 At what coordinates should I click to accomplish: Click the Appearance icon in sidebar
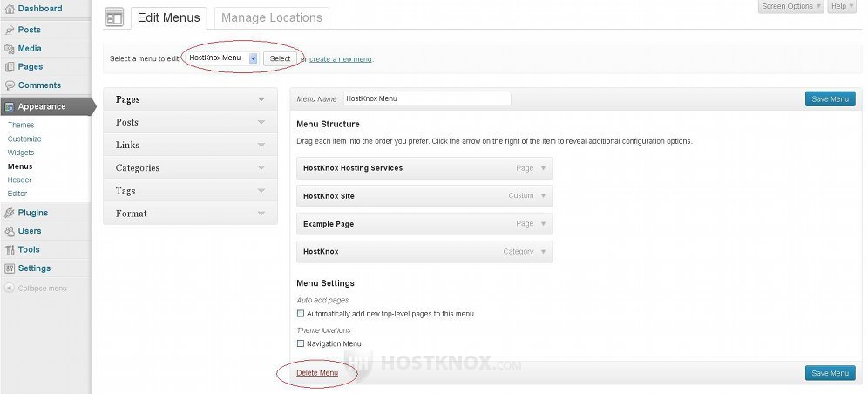(10, 107)
